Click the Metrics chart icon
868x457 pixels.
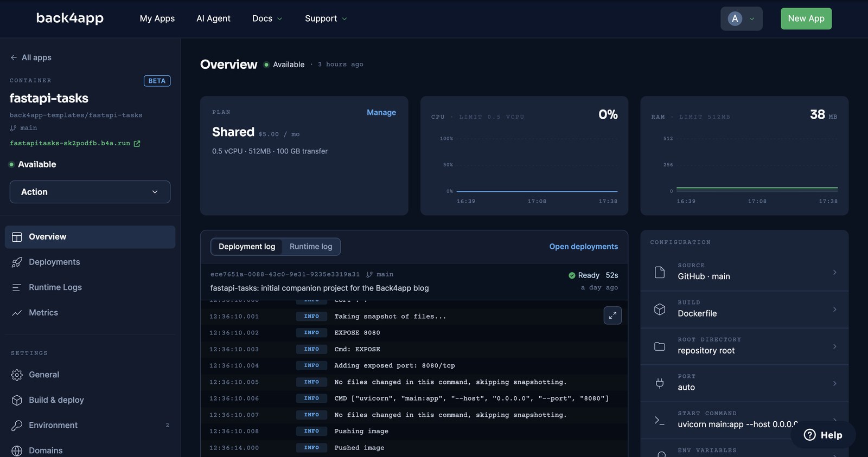pos(17,313)
